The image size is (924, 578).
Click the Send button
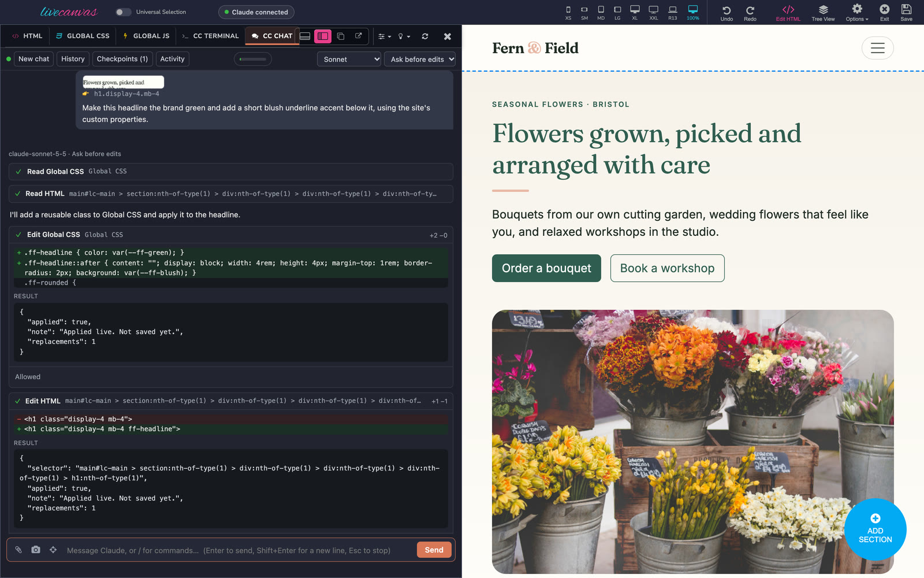tap(434, 550)
